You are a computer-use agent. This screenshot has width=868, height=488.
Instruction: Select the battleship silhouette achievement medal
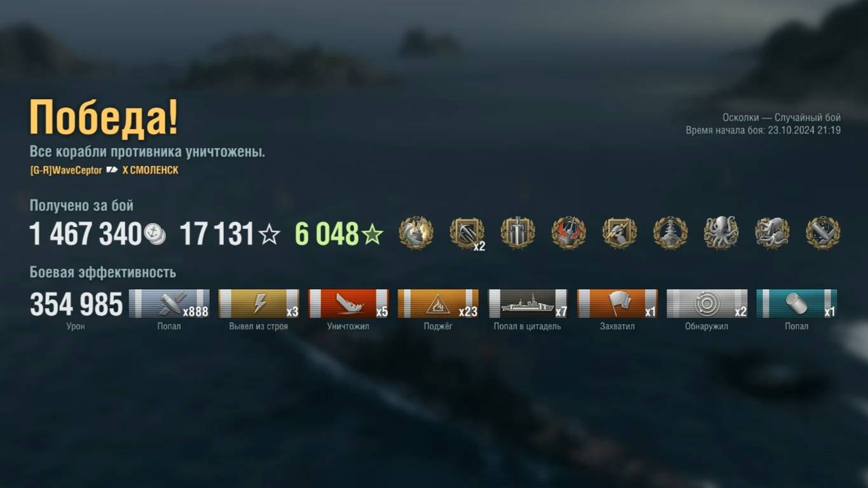tap(670, 233)
